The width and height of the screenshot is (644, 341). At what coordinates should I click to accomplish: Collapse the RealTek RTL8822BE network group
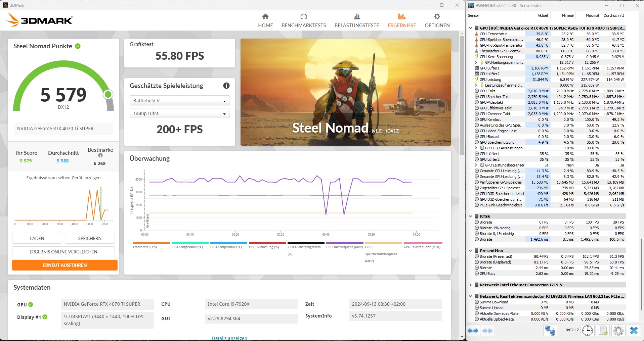(x=470, y=296)
